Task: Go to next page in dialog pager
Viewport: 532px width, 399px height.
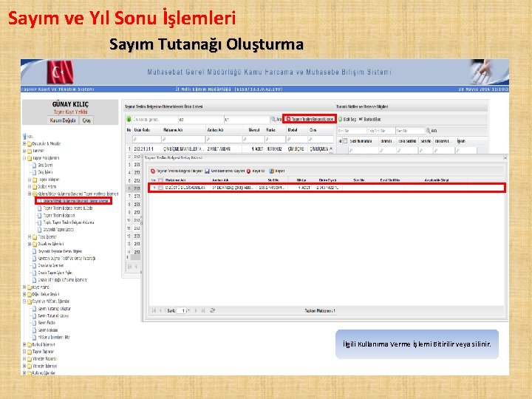Action: 196,310
